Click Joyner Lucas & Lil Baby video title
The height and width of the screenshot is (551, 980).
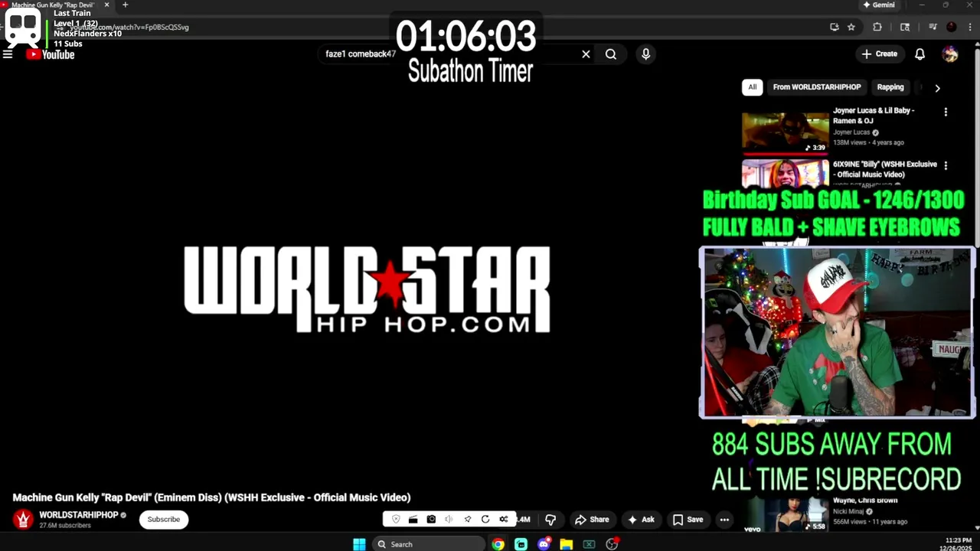(874, 116)
